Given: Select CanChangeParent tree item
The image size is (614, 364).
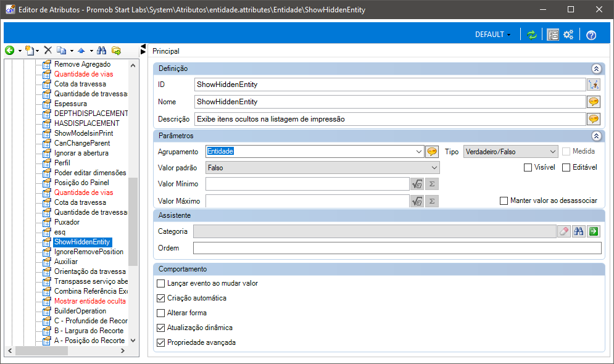Looking at the screenshot, I should pos(82,143).
